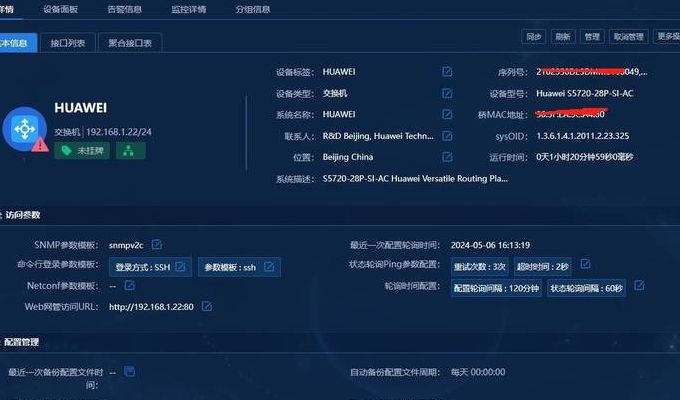The height and width of the screenshot is (400, 680).
Task: Edit the 轮询时间配置 icon
Action: point(639,285)
